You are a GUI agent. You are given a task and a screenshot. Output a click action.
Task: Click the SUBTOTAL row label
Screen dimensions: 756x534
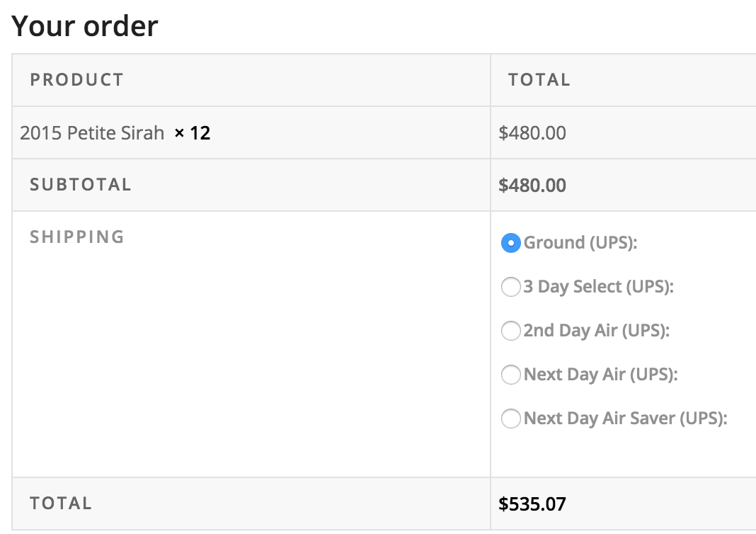[81, 185]
